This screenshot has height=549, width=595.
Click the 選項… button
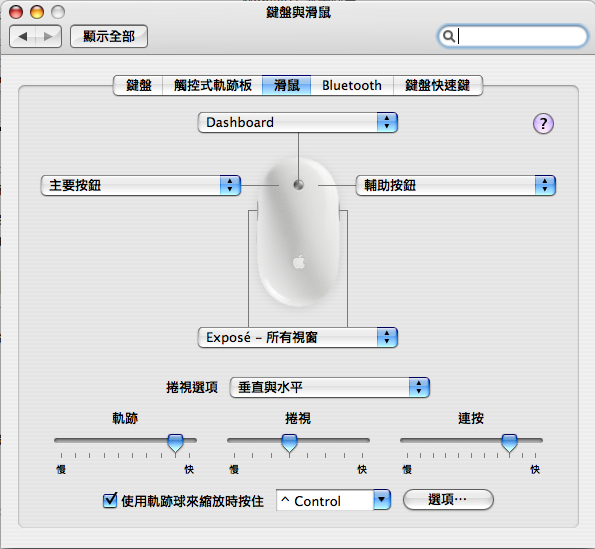448,500
